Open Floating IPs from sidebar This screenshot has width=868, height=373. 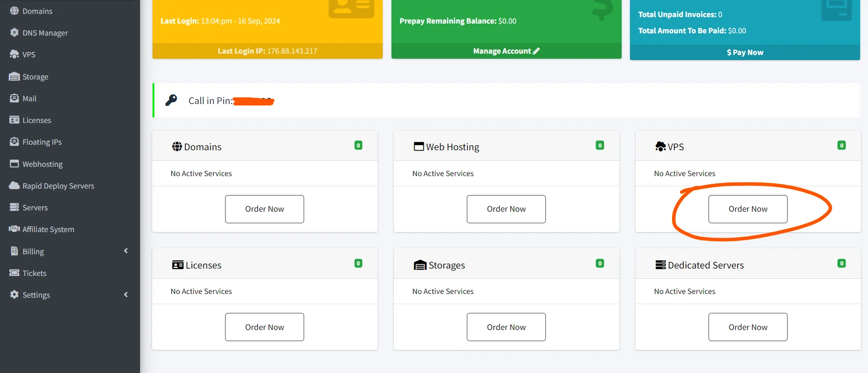[42, 142]
